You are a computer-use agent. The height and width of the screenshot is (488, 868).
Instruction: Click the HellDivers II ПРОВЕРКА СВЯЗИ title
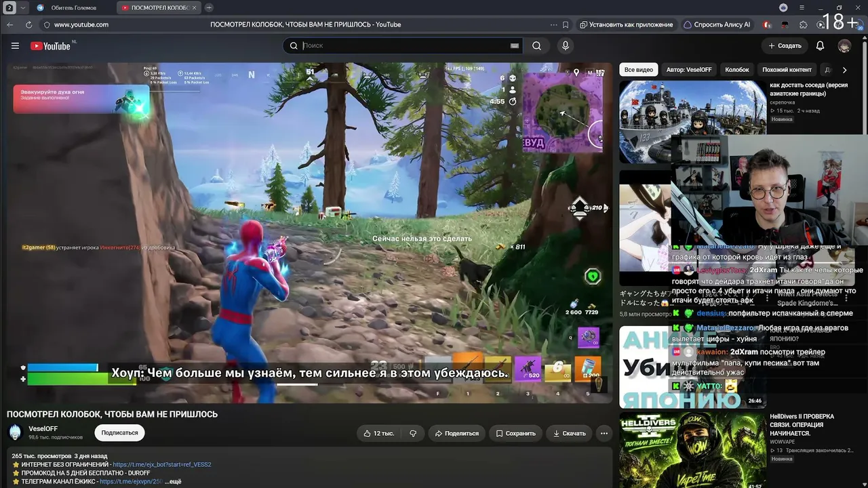pos(802,425)
